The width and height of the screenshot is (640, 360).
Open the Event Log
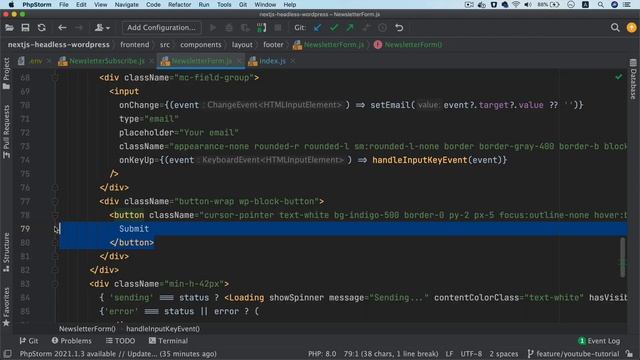click(x=599, y=341)
